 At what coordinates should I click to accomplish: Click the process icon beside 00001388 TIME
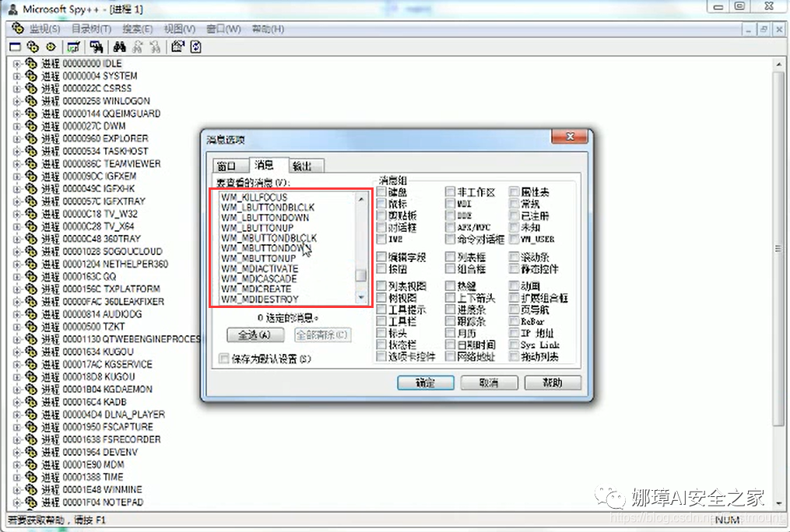click(31, 477)
